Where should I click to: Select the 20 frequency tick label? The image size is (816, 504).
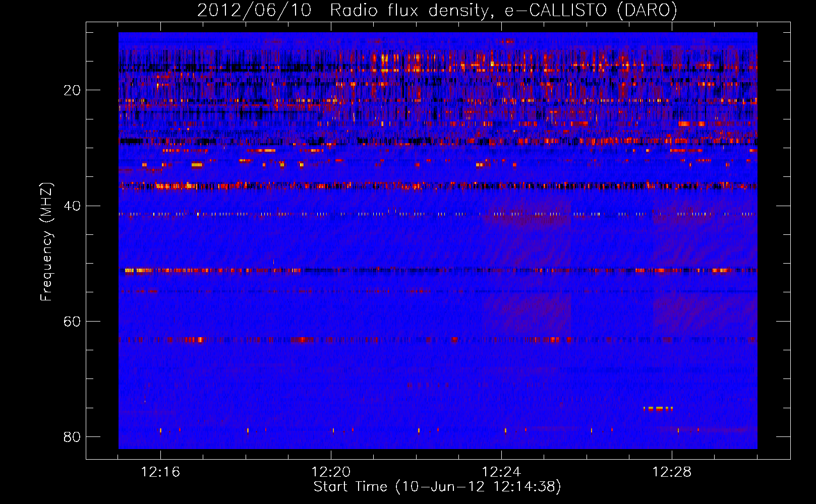[72, 90]
